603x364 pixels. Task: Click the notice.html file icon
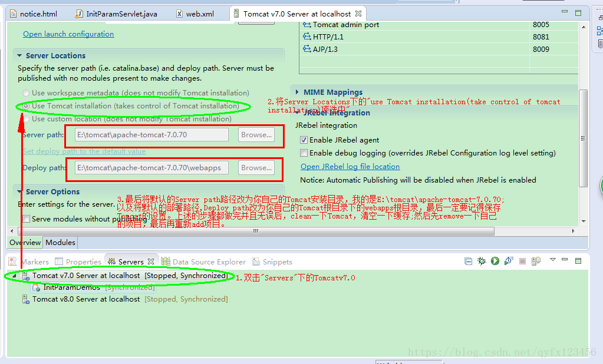(13, 14)
